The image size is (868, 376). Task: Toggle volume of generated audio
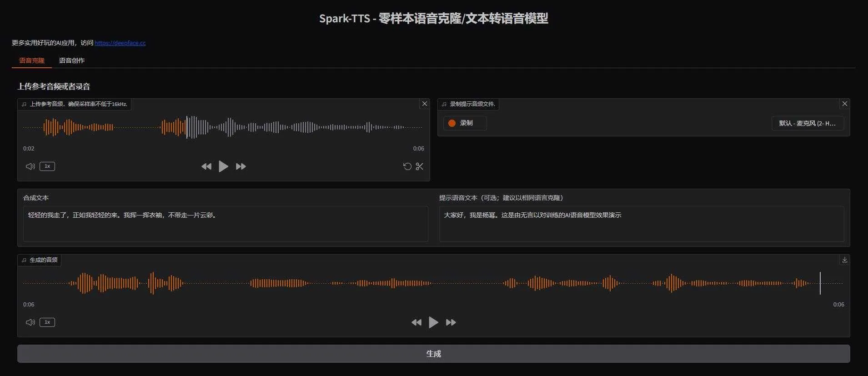[x=30, y=322]
